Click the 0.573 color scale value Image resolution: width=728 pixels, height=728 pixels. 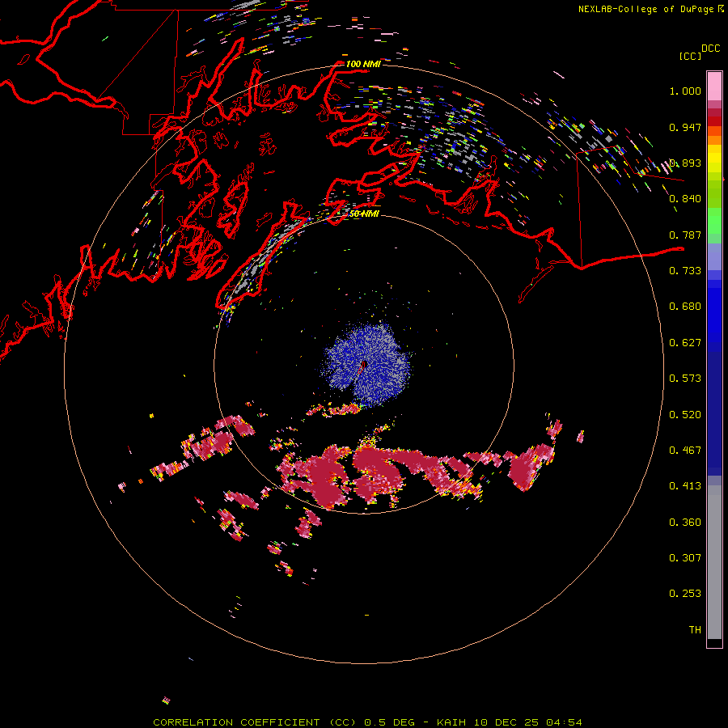click(x=685, y=379)
